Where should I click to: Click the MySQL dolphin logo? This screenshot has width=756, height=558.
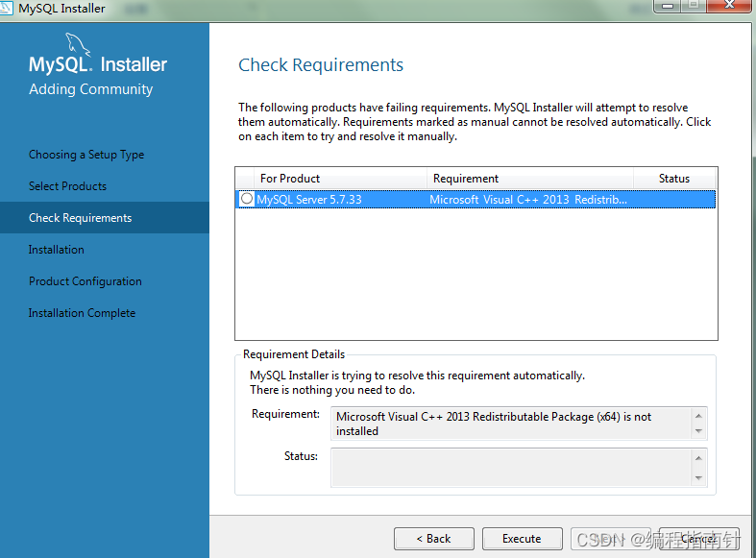[78, 44]
